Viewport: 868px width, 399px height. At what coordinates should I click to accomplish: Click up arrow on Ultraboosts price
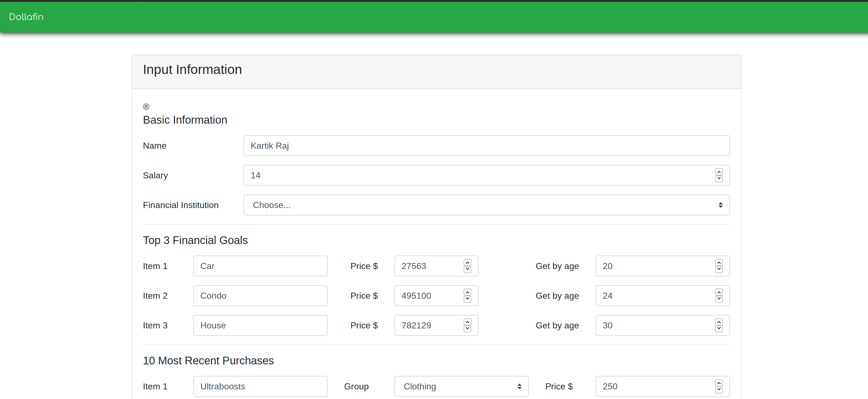click(x=719, y=383)
